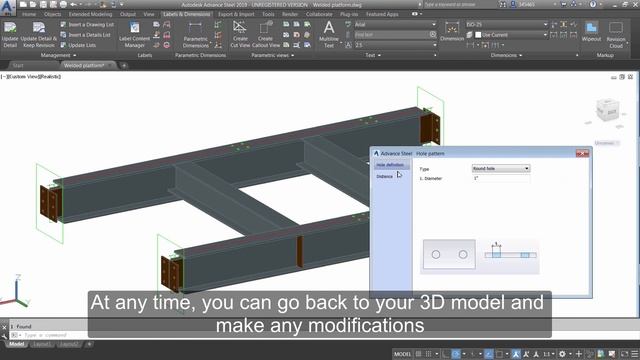Click the Wipeout tool
Viewport: 640px width, 360px height.
(591, 32)
